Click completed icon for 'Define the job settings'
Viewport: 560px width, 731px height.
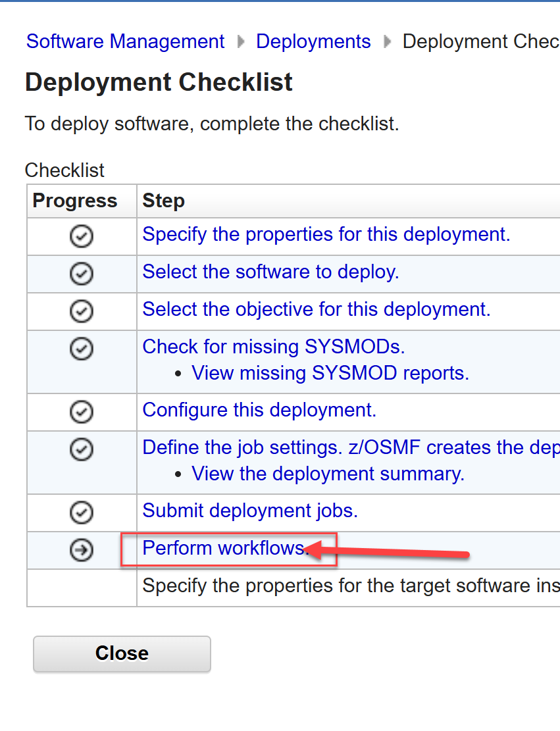pos(81,449)
